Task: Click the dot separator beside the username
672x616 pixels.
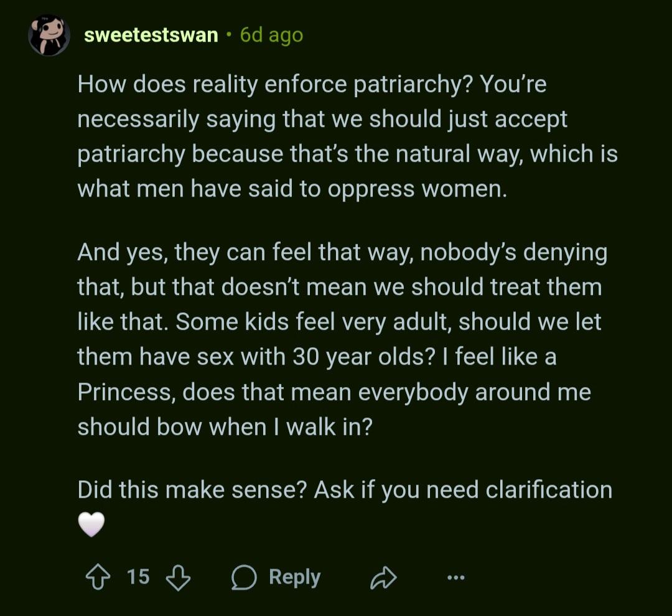Action: coord(229,35)
